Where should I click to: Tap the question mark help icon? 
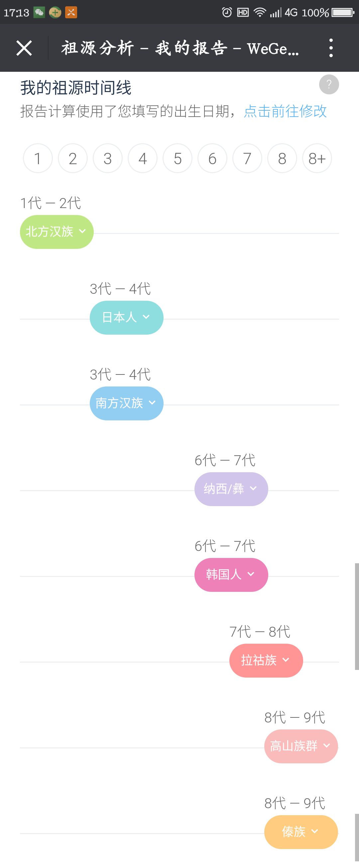click(x=329, y=84)
